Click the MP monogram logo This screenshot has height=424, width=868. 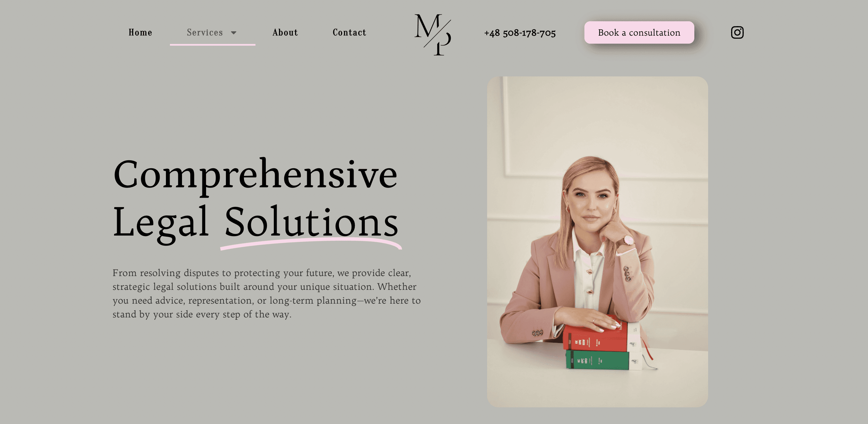433,34
